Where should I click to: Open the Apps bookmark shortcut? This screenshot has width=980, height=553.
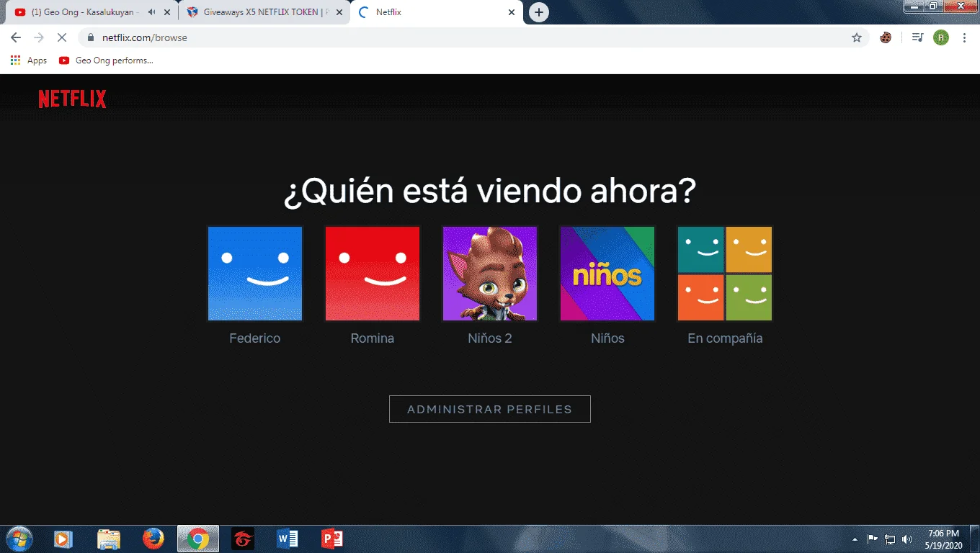29,60
